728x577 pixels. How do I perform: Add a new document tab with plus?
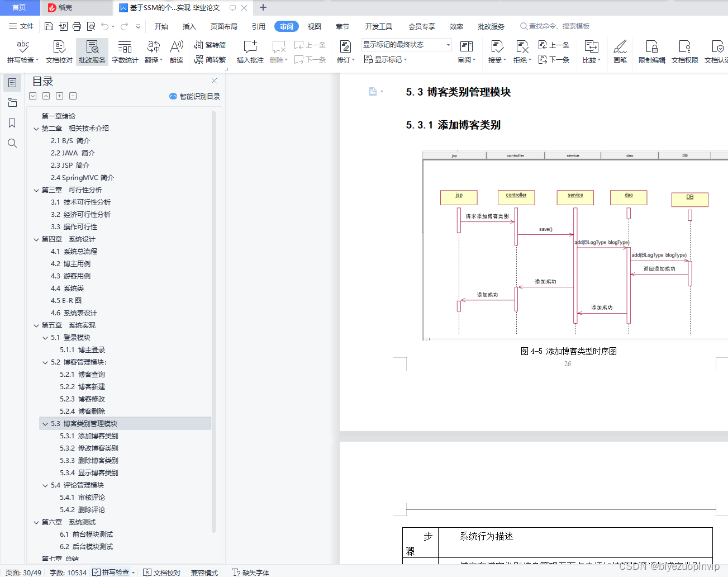point(263,7)
